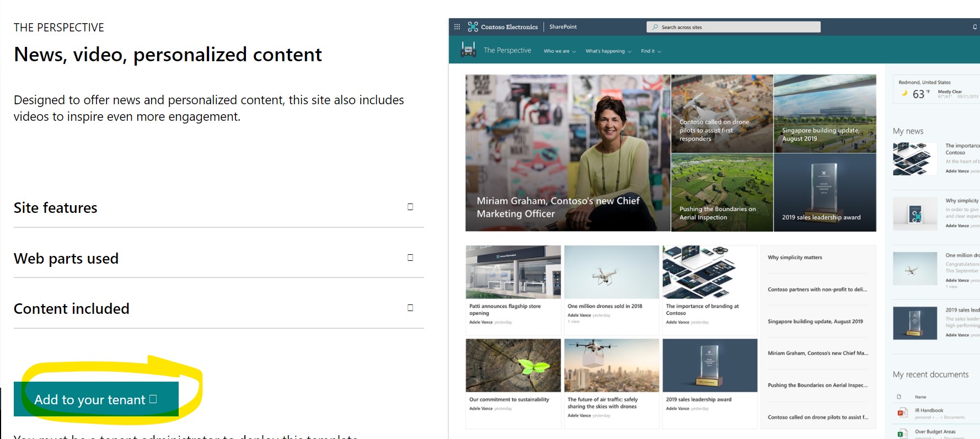This screenshot has width=980, height=439.
Task: Click the Name column header in documents
Action: (x=920, y=397)
